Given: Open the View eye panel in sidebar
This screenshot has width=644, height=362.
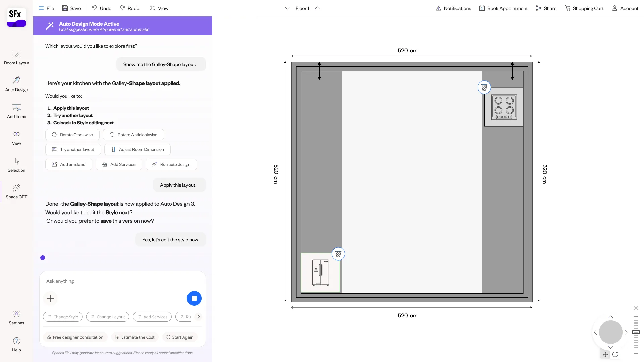Looking at the screenshot, I should pos(16,138).
